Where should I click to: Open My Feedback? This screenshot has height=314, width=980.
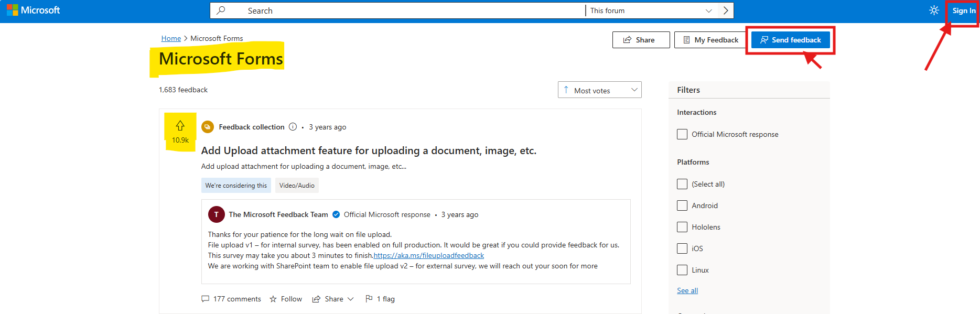click(x=711, y=40)
